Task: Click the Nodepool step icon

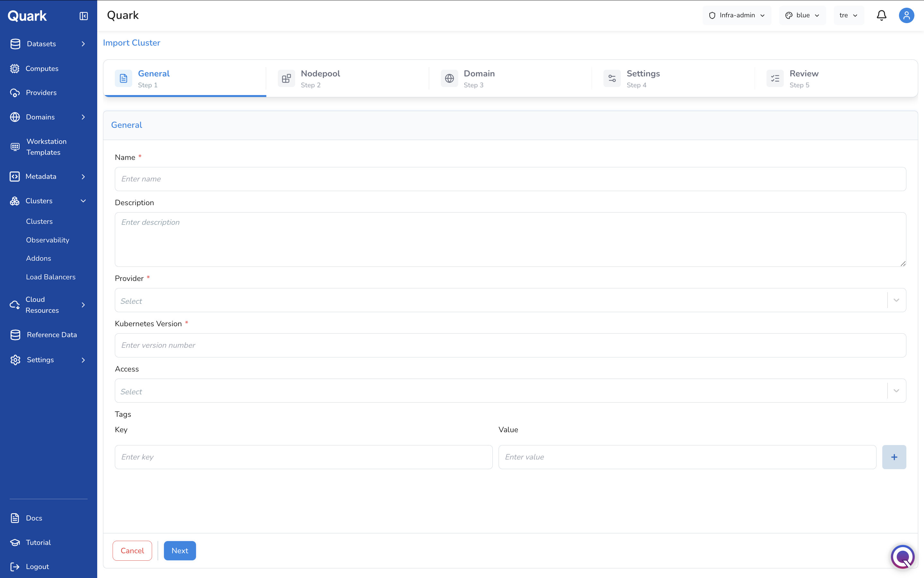Action: coord(287,78)
